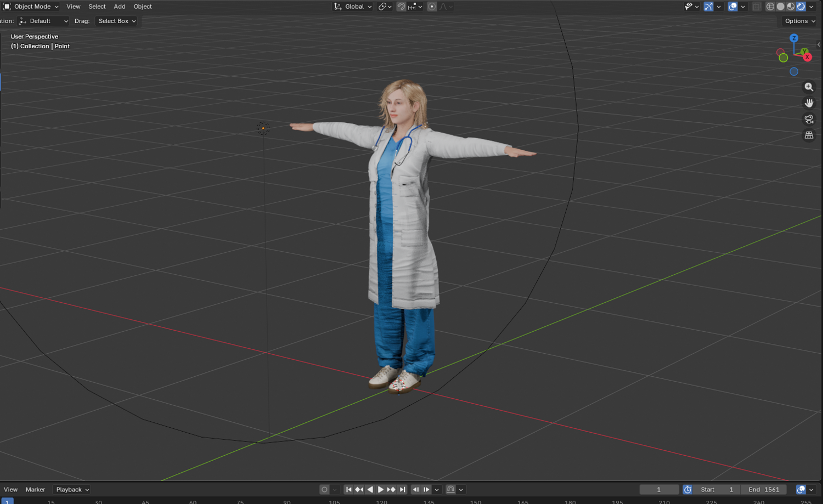The width and height of the screenshot is (823, 504).
Task: Click the blue playhead at frame 1
Action: pyautogui.click(x=7, y=501)
